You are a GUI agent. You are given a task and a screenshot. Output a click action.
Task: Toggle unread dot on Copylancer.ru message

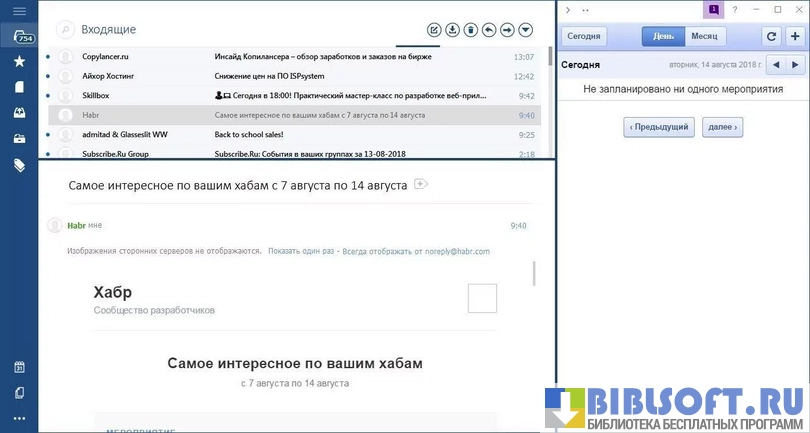click(47, 57)
